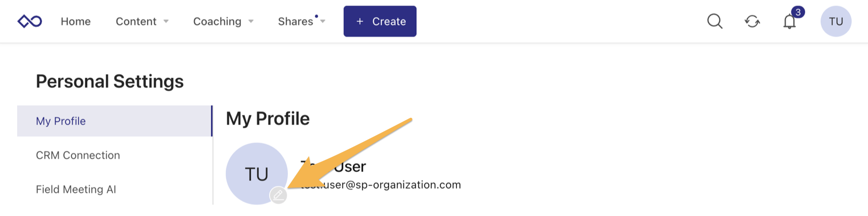Open the Content menu label
The height and width of the screenshot is (216, 868).
(136, 22)
